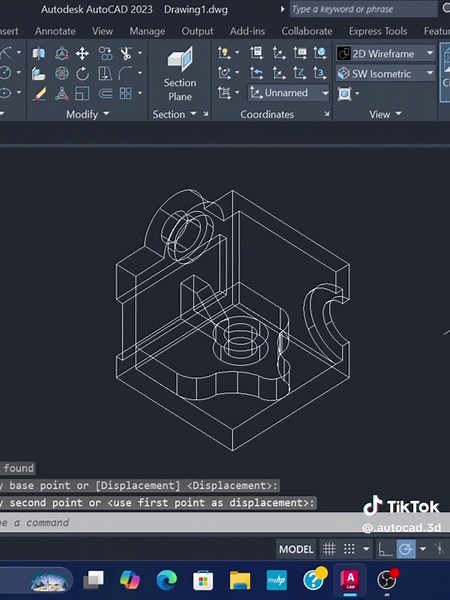Open Microsoft Edge from the taskbar
The height and width of the screenshot is (600, 450).
[x=166, y=580]
